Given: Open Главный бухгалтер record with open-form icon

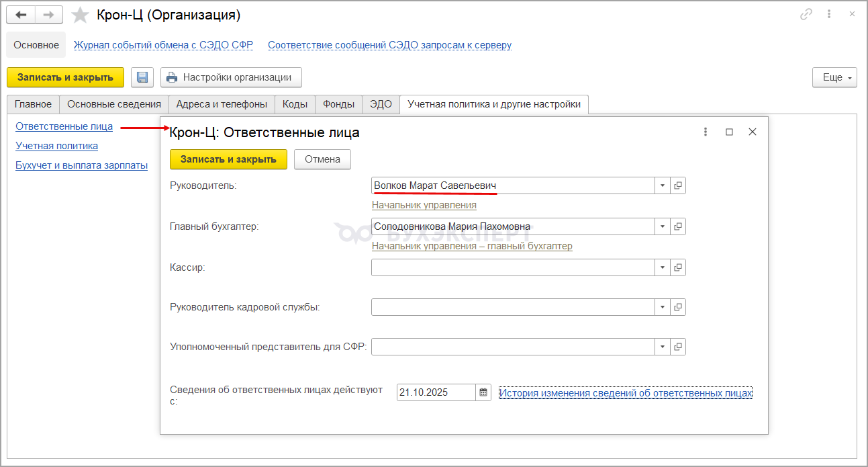Looking at the screenshot, I should click(x=678, y=226).
